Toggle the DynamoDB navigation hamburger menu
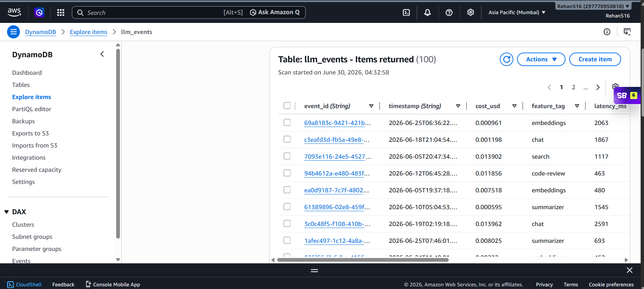The image size is (644, 289). point(13,32)
